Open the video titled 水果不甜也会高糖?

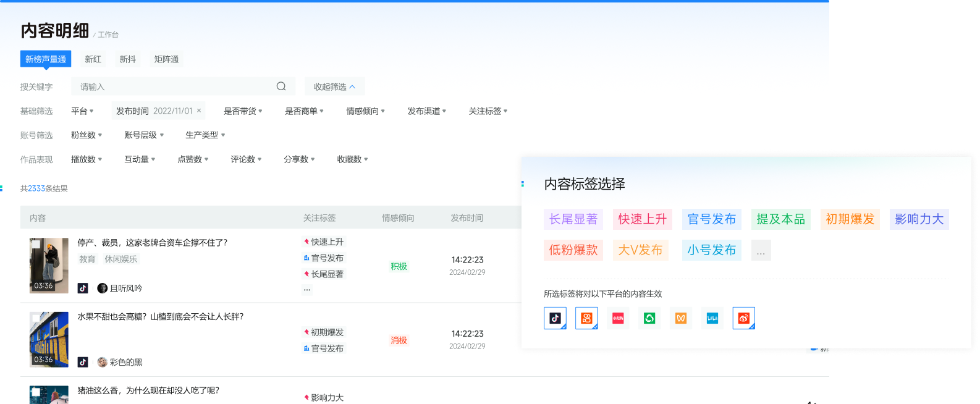coord(160,317)
